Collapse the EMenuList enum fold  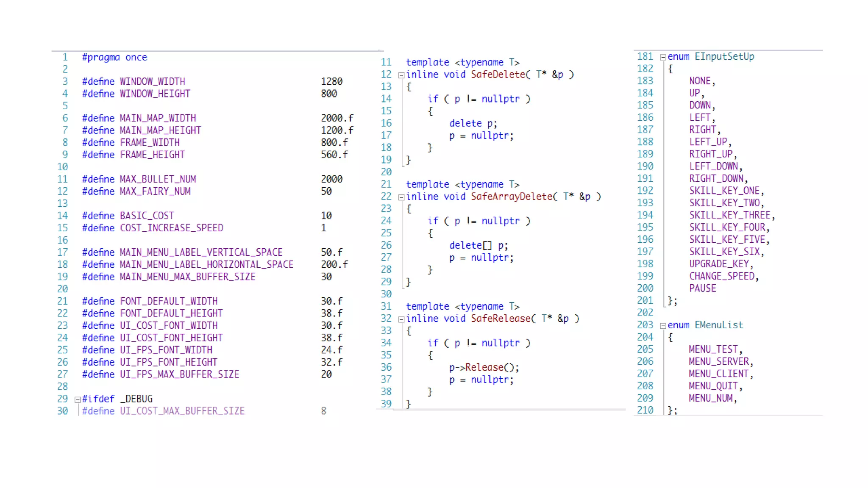click(x=663, y=326)
